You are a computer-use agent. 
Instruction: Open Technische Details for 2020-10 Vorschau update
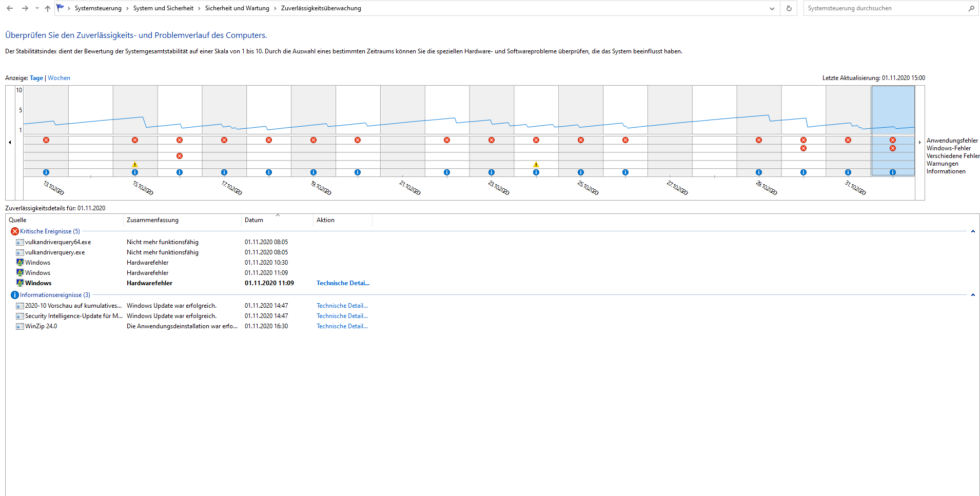point(342,306)
